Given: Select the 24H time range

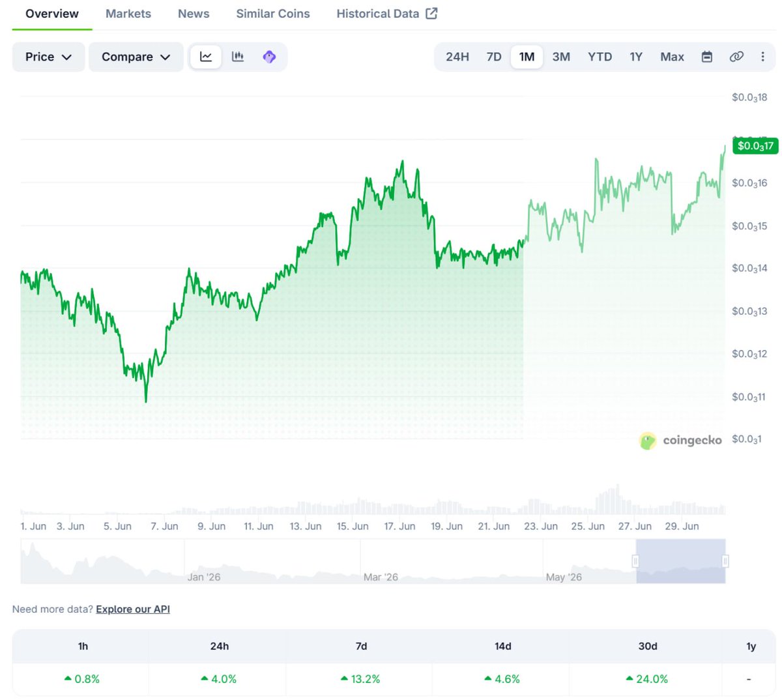Looking at the screenshot, I should point(457,57).
